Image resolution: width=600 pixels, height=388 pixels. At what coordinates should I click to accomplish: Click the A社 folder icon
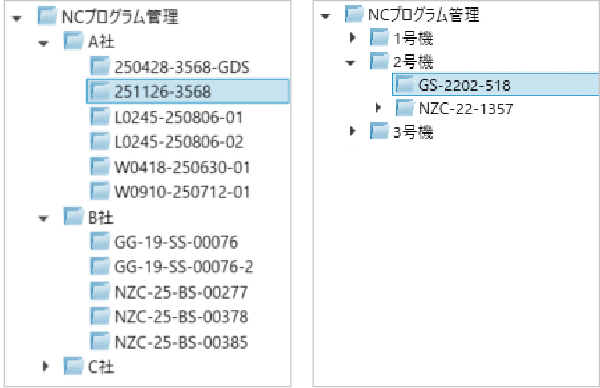[x=73, y=41]
